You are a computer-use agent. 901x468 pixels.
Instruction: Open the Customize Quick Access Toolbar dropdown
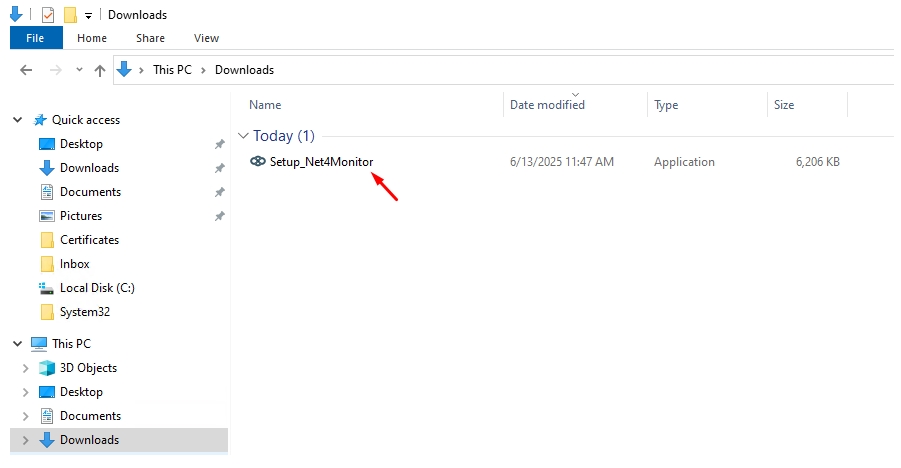pos(88,16)
